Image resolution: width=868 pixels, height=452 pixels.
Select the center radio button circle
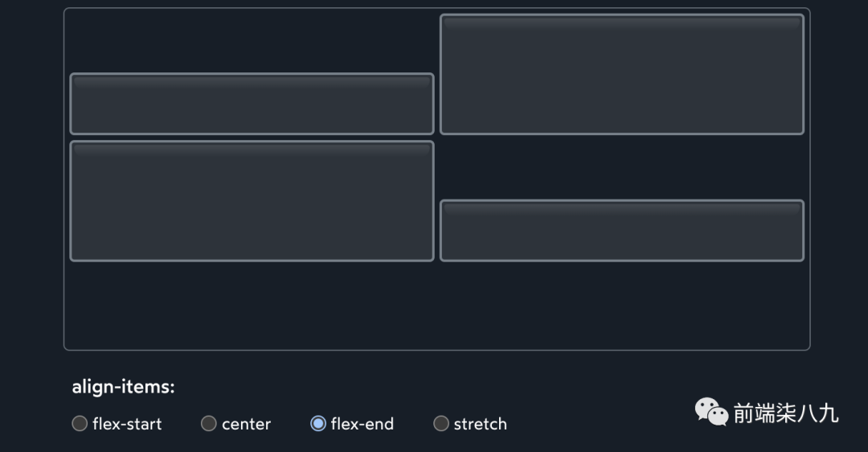click(x=208, y=424)
